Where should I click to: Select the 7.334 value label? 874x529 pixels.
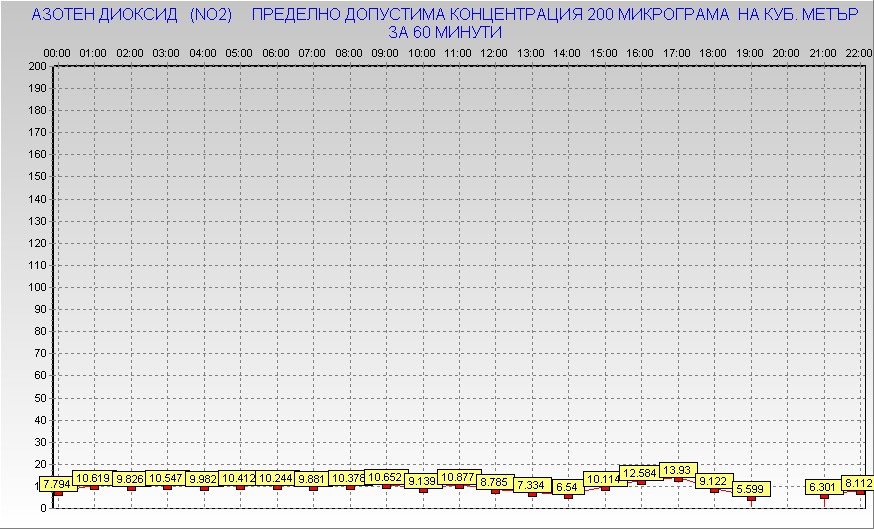pyautogui.click(x=531, y=485)
